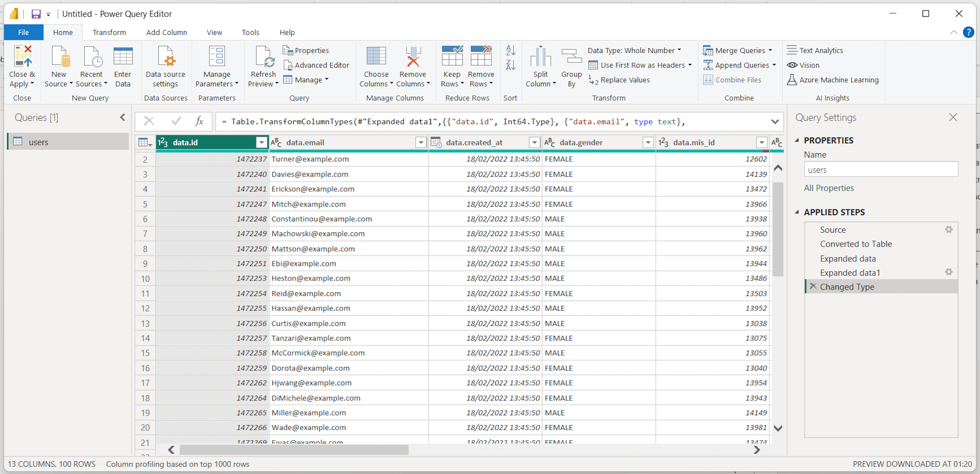Click Replace Values
Screen dimensions: 980x474
[x=619, y=80]
